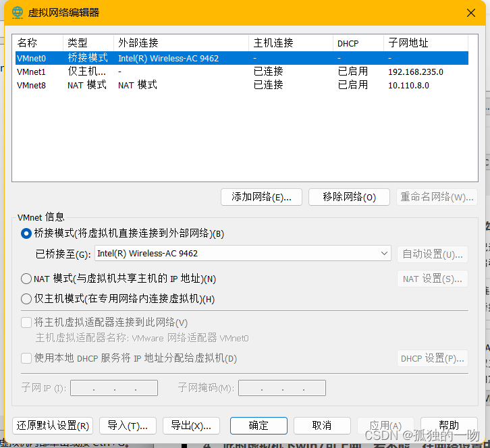
Task: Click VMnet8 已连接 host connection cell
Action: coord(268,85)
